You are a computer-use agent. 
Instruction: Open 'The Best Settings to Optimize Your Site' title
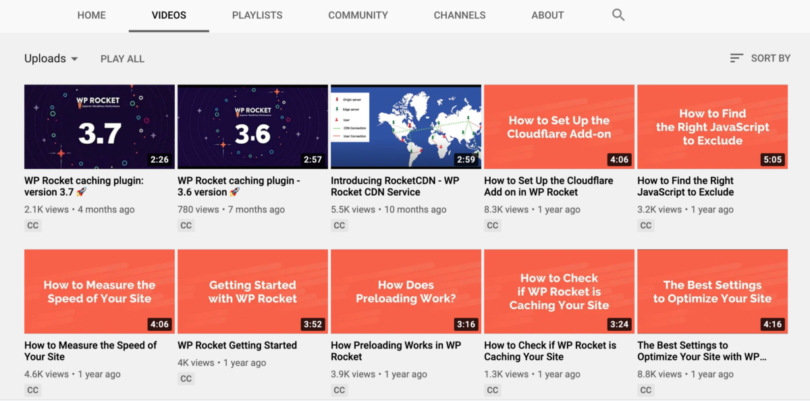point(702,351)
